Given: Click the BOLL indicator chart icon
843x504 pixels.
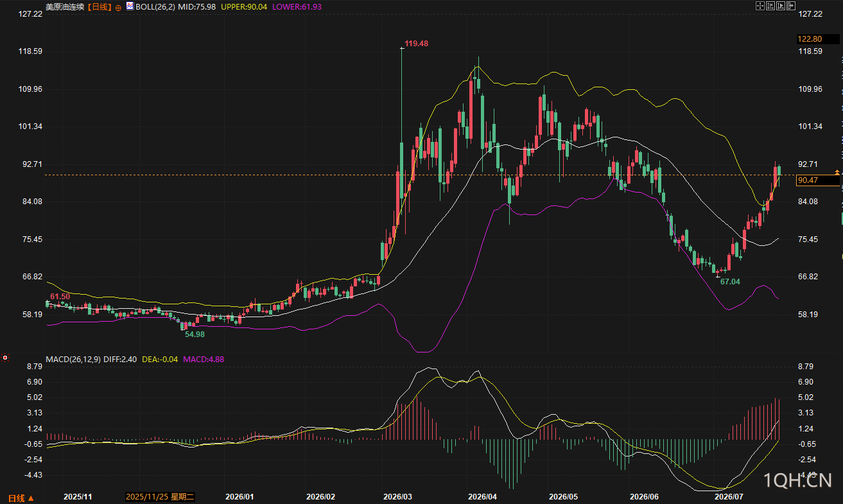Looking at the screenshot, I should [x=130, y=6].
